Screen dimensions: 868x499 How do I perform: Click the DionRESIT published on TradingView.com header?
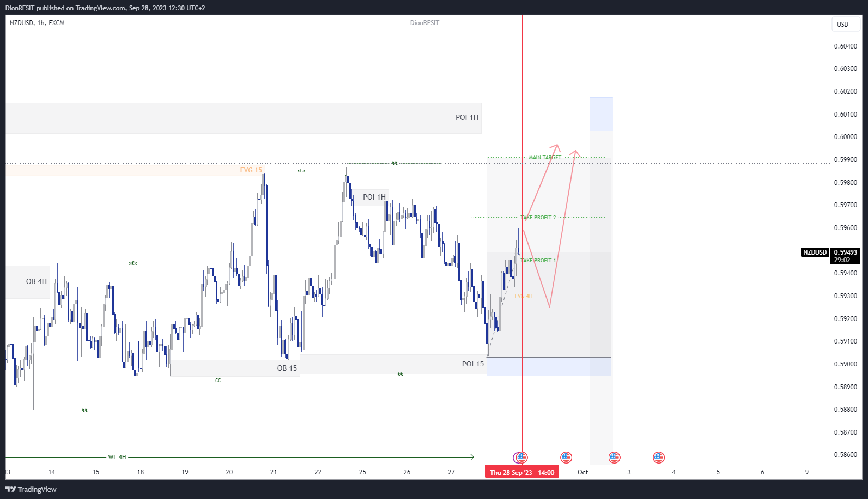coord(105,8)
